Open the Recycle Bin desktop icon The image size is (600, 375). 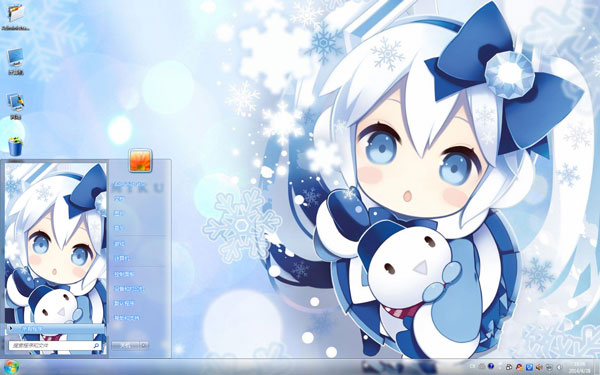tap(16, 147)
